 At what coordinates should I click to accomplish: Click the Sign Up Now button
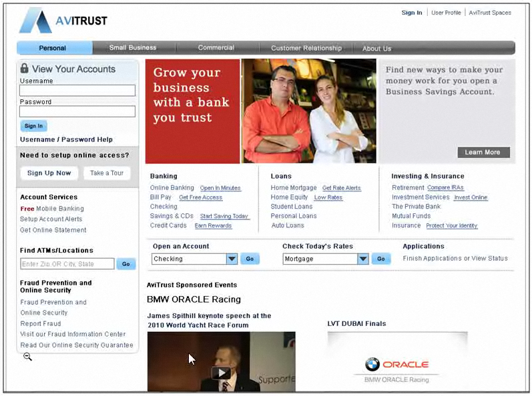49,173
